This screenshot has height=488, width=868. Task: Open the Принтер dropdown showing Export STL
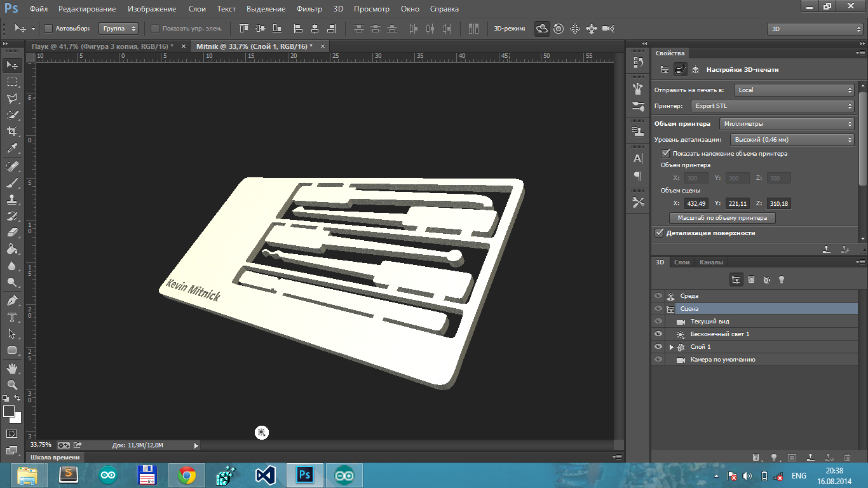[x=772, y=106]
